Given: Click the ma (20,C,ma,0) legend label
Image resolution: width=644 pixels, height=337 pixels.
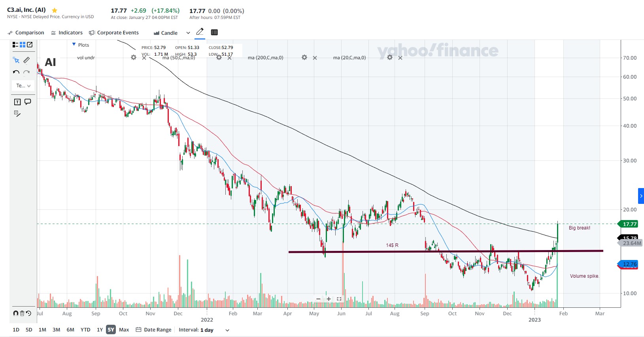Looking at the screenshot, I should [x=349, y=58].
